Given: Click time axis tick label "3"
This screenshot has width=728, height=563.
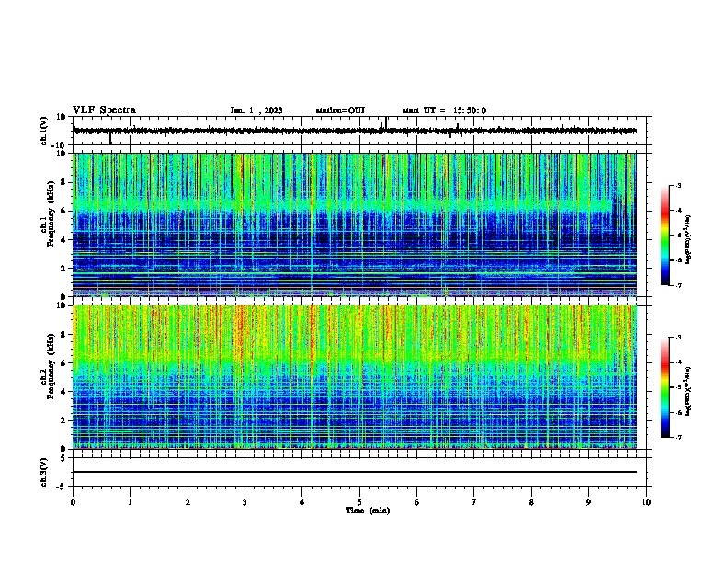Looking at the screenshot, I should 245,502.
